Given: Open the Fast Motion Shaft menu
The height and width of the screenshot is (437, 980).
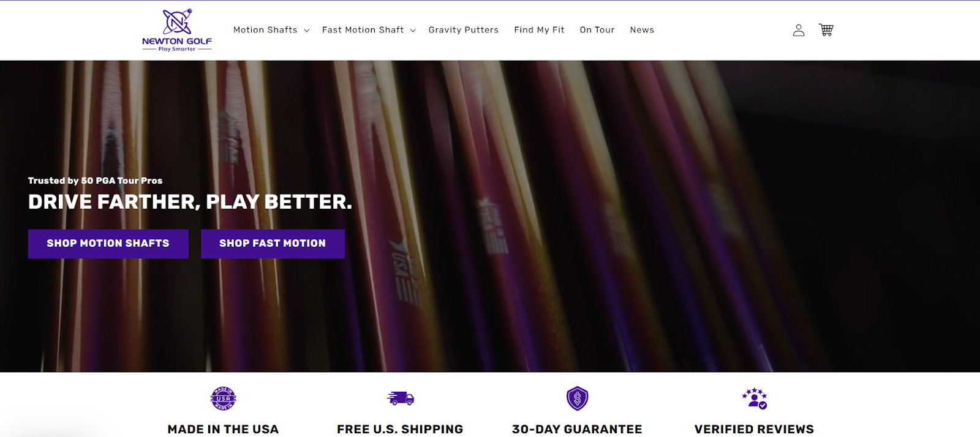Looking at the screenshot, I should (363, 30).
